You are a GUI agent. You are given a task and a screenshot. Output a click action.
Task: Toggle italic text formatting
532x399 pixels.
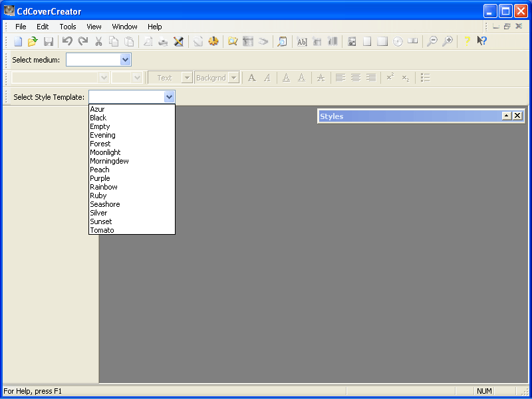[267, 78]
